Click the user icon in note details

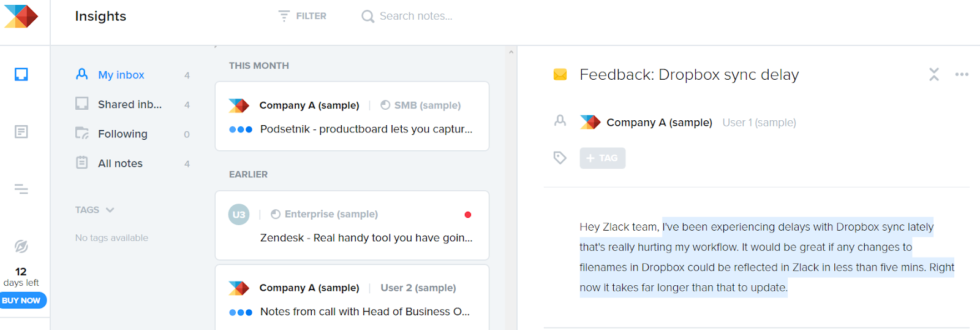coord(560,121)
